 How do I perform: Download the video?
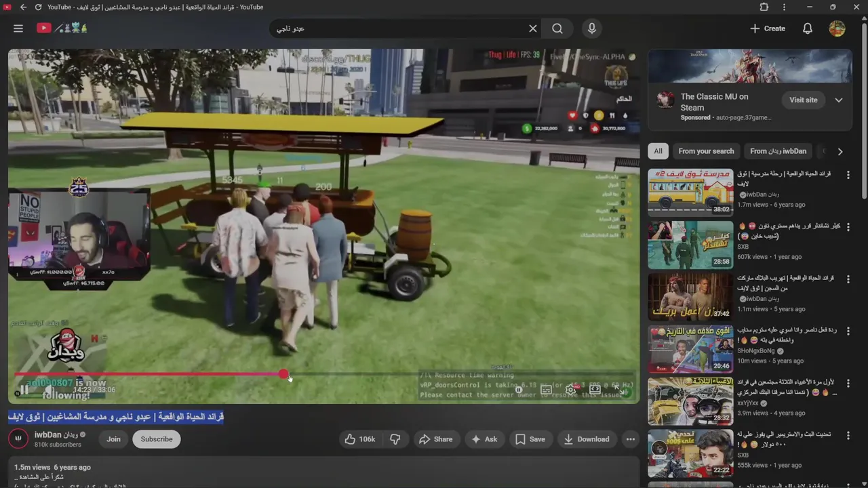point(587,439)
